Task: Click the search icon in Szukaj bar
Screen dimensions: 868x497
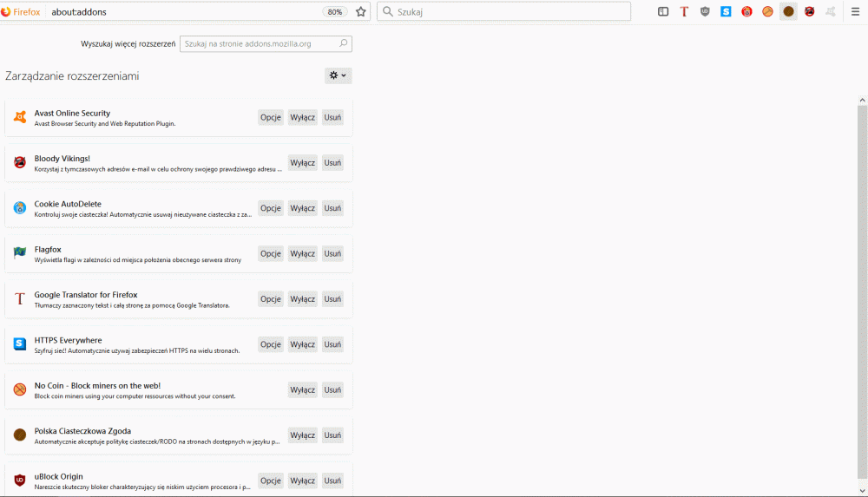Action: 388,11
